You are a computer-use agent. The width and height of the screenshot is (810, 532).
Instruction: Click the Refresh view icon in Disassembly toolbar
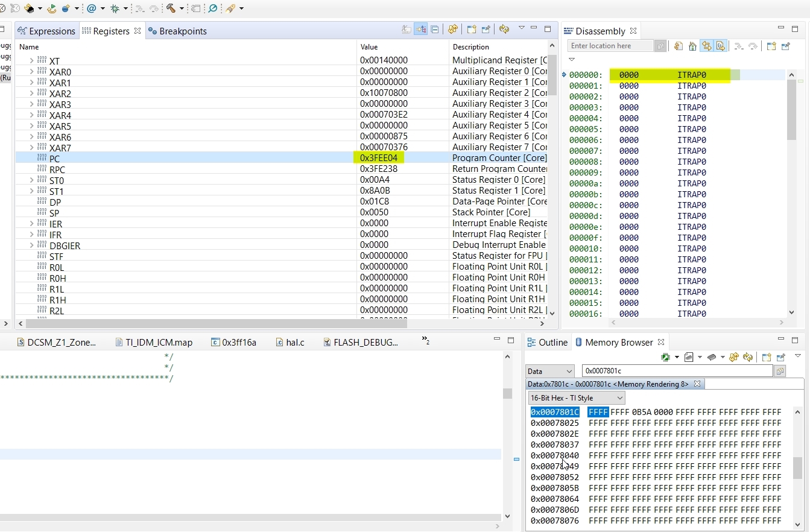pyautogui.click(x=678, y=46)
